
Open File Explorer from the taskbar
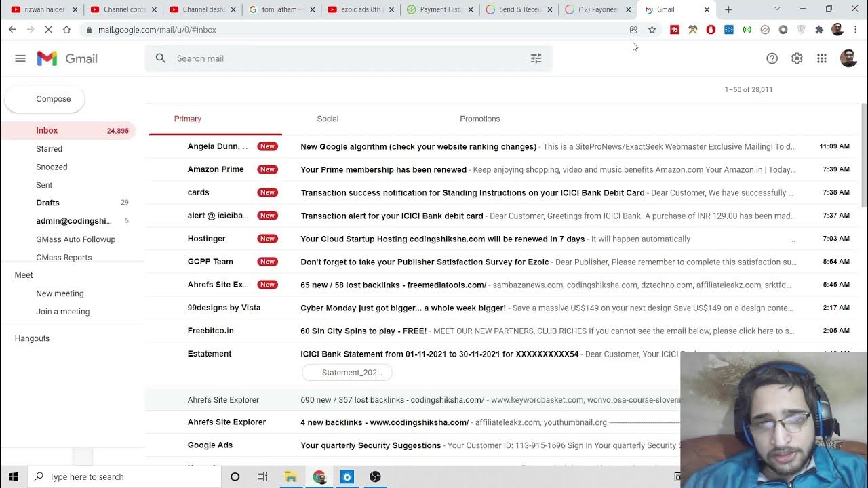(x=291, y=476)
